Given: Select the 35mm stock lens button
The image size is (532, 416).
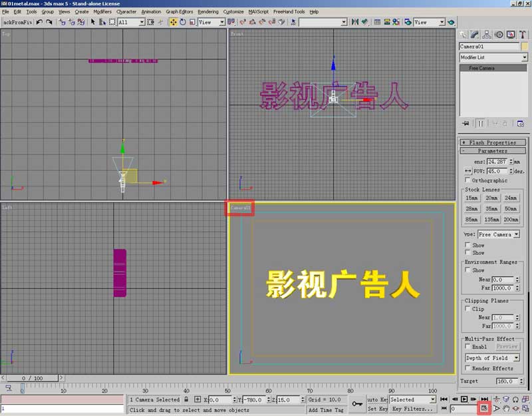Looking at the screenshot, I should point(491,208).
